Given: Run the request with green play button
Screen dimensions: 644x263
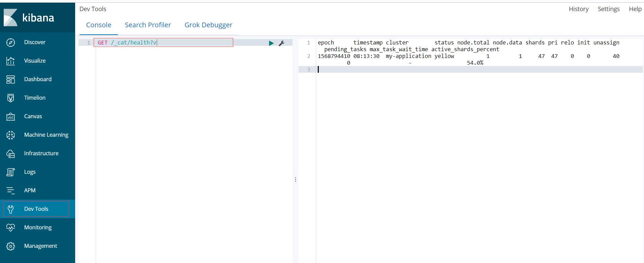Looking at the screenshot, I should tap(271, 43).
